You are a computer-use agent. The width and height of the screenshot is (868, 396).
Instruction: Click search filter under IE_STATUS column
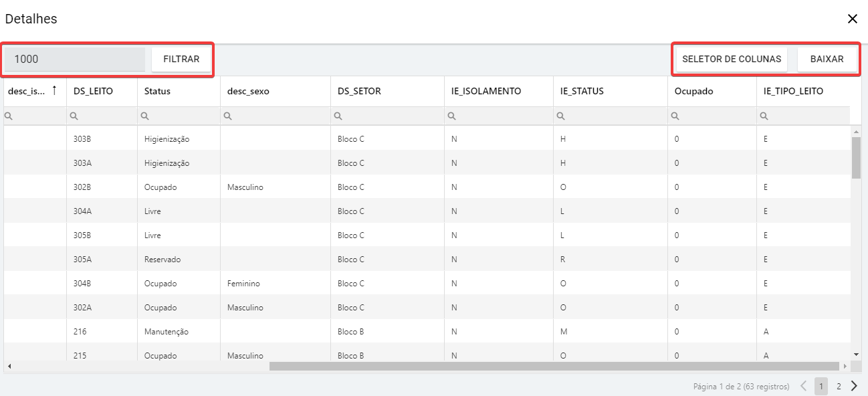tap(611, 116)
